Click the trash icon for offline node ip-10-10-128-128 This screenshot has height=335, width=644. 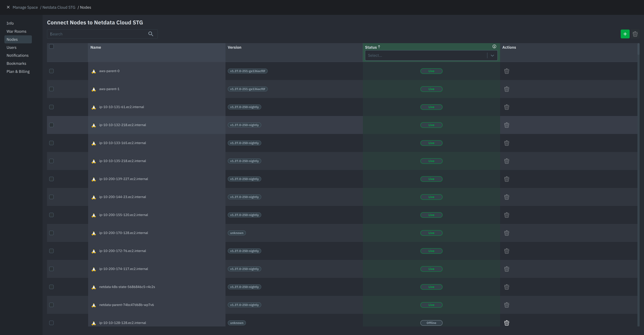(507, 323)
